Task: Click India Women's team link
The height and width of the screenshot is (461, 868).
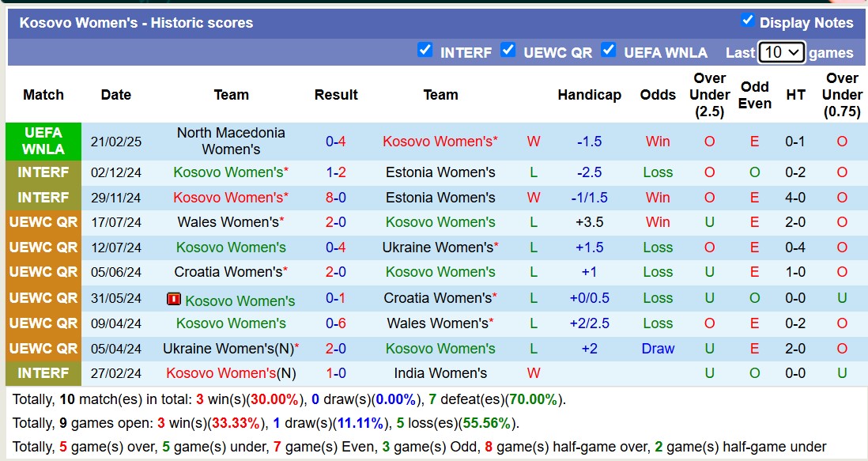Action: [x=440, y=373]
